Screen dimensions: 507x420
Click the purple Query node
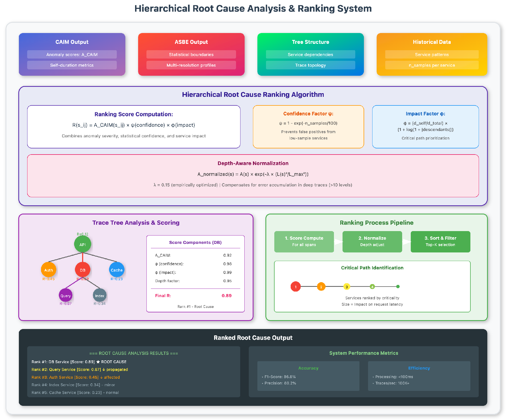coord(65,295)
